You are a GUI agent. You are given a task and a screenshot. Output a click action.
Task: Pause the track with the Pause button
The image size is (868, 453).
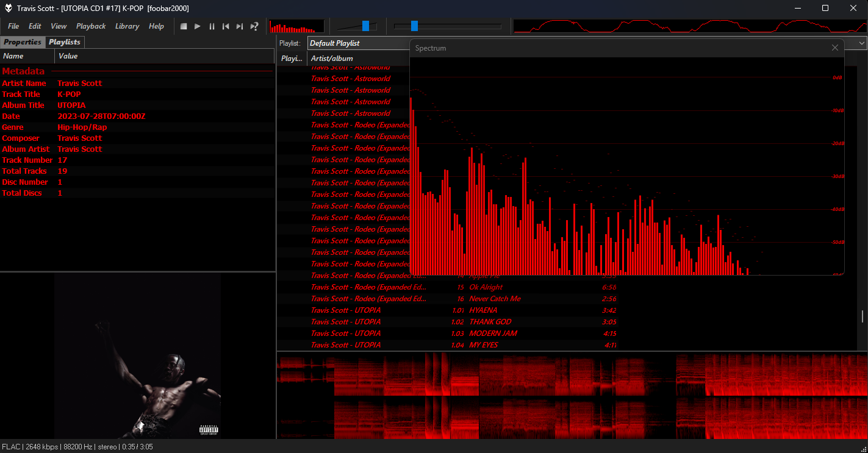[212, 26]
